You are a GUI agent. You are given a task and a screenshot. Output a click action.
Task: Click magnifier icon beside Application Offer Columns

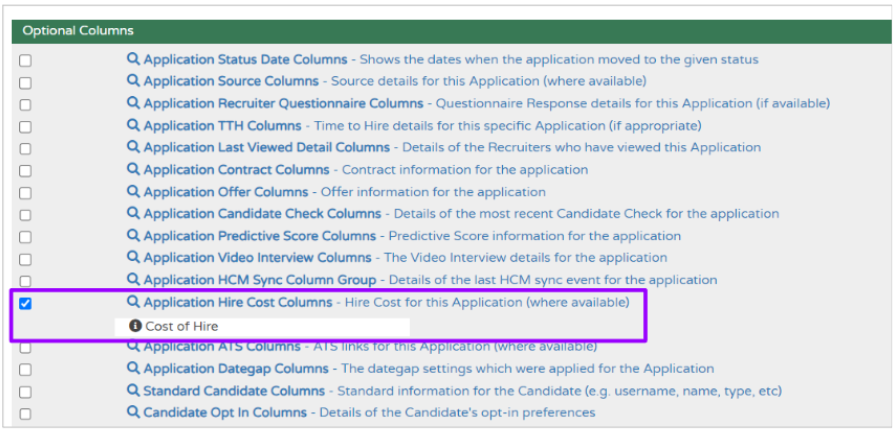(133, 192)
